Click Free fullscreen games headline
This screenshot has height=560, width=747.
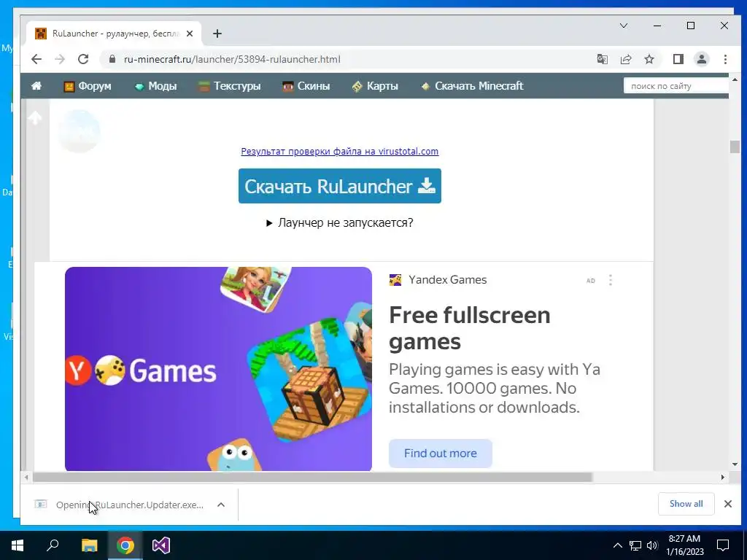tap(469, 328)
